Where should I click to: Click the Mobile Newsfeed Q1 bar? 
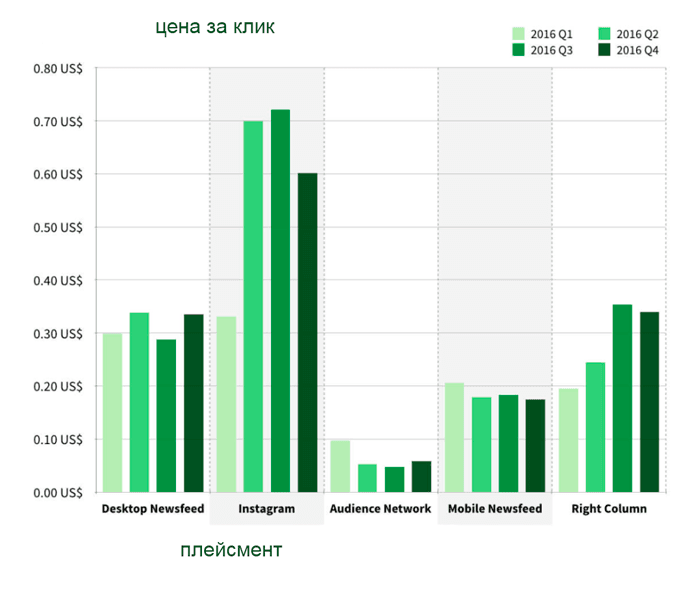point(454,438)
